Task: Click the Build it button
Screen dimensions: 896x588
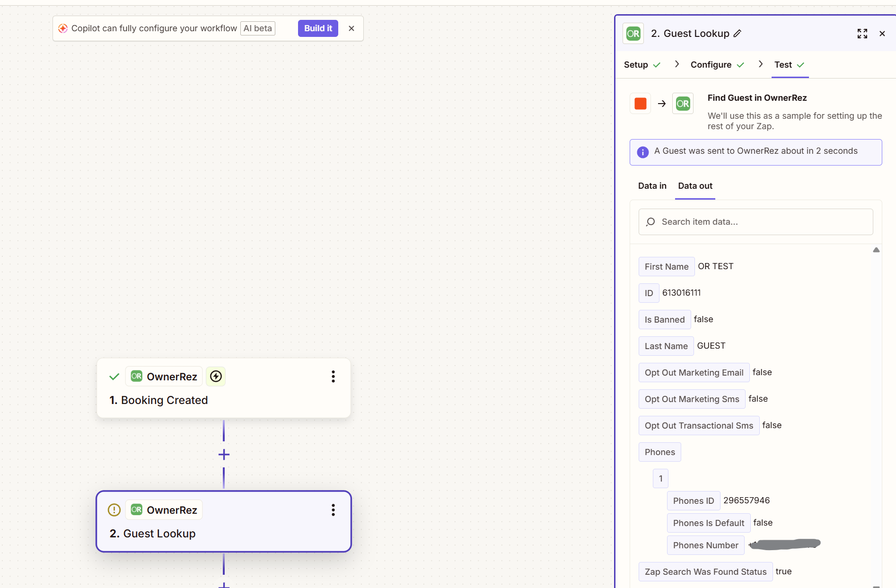Action: point(317,28)
